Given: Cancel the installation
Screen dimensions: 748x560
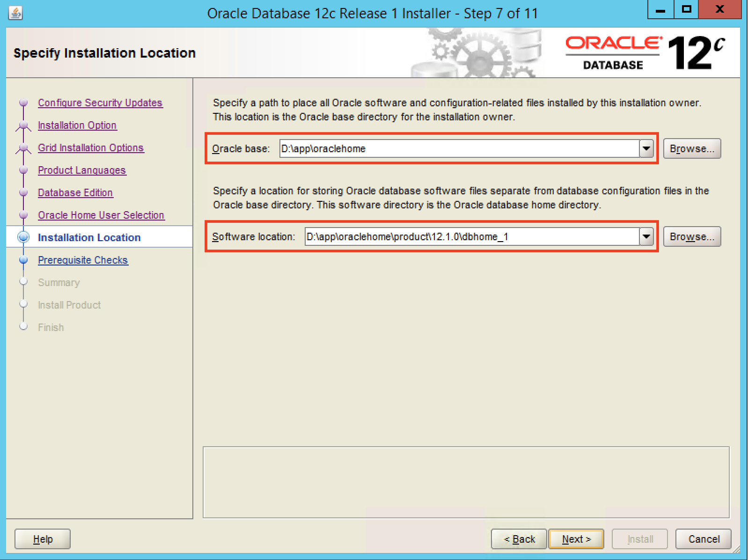Looking at the screenshot, I should click(704, 539).
